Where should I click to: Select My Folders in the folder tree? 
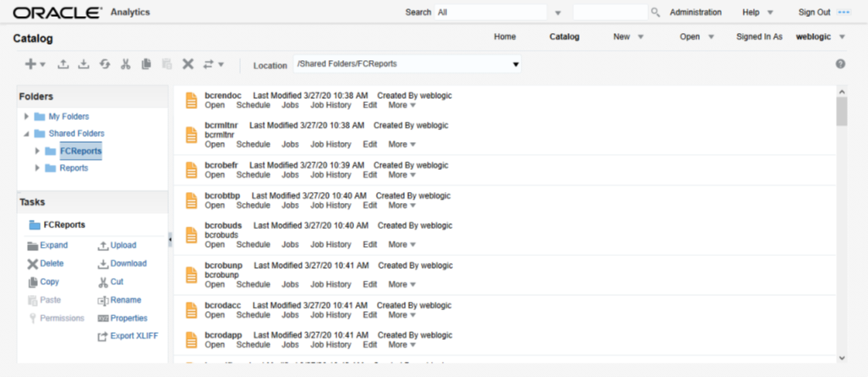68,117
